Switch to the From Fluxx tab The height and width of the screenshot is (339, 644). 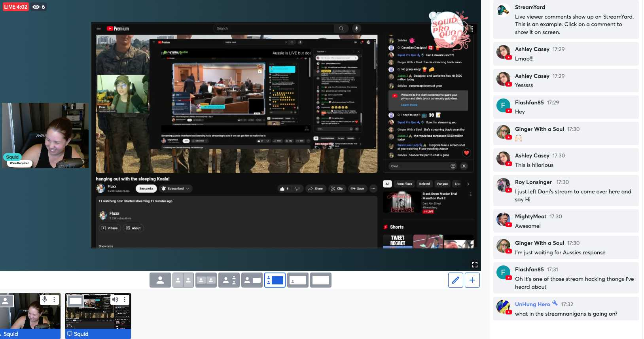[x=404, y=184]
